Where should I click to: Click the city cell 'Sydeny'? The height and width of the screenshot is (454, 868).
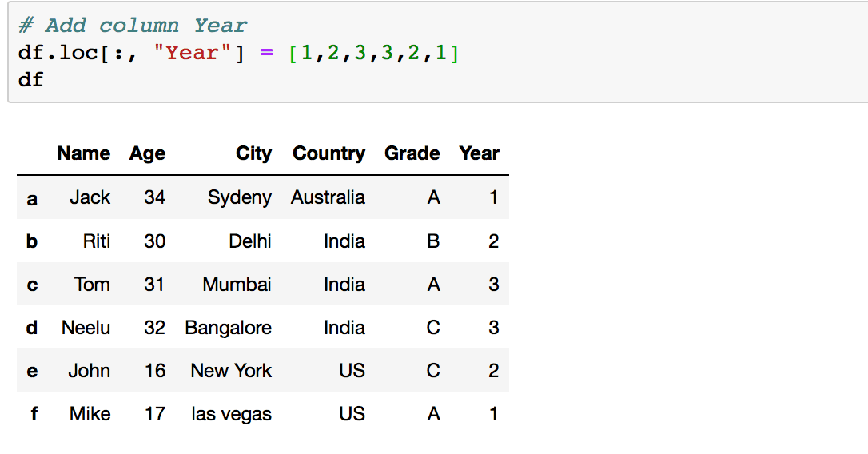coord(240,198)
